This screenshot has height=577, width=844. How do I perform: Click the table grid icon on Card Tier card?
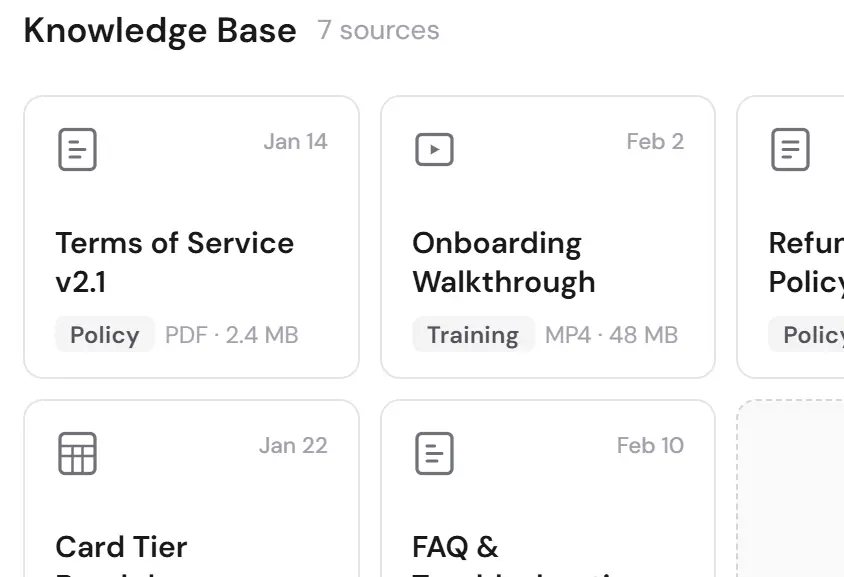coord(77,453)
